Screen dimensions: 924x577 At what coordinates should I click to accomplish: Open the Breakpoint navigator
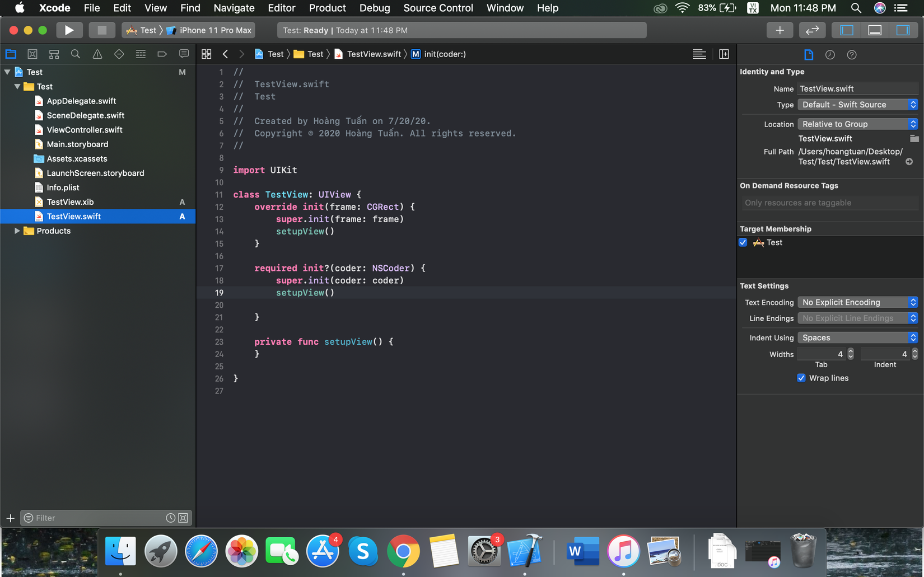(162, 54)
